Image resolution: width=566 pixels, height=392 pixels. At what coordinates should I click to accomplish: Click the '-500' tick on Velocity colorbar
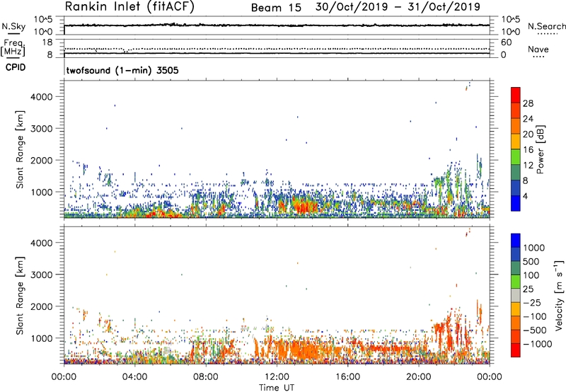(x=535, y=330)
